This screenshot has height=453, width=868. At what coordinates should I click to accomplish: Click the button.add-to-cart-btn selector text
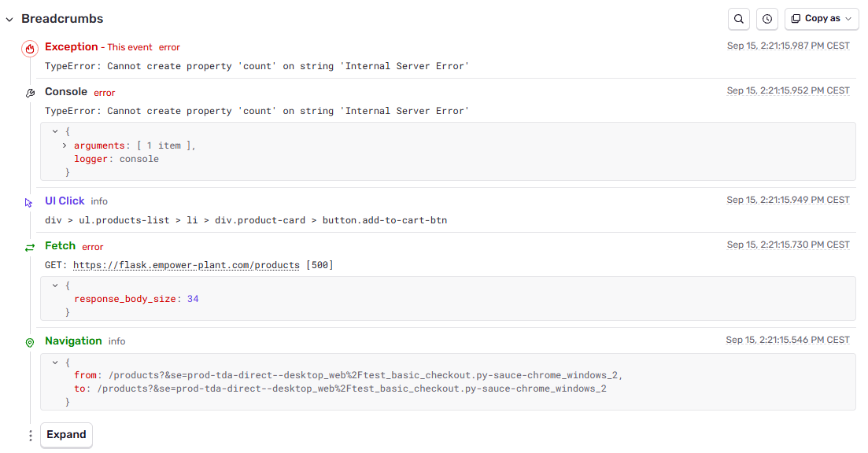(x=385, y=220)
